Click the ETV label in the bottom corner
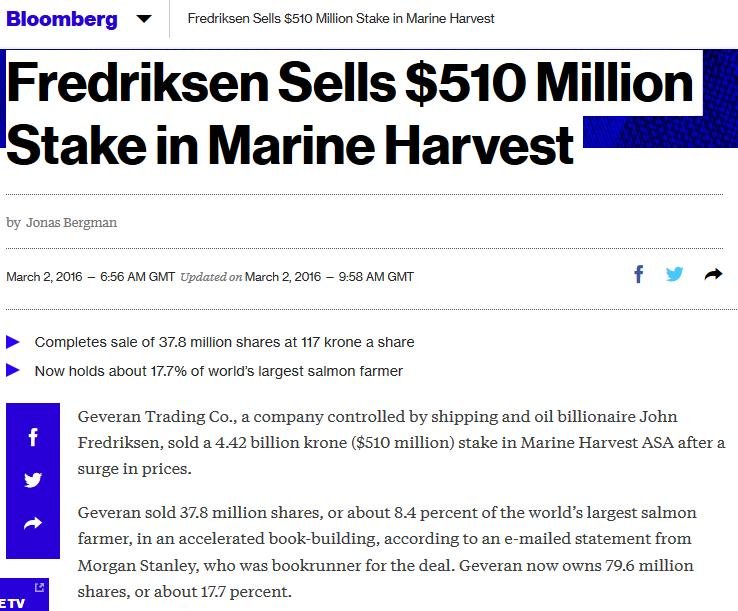 (13, 603)
